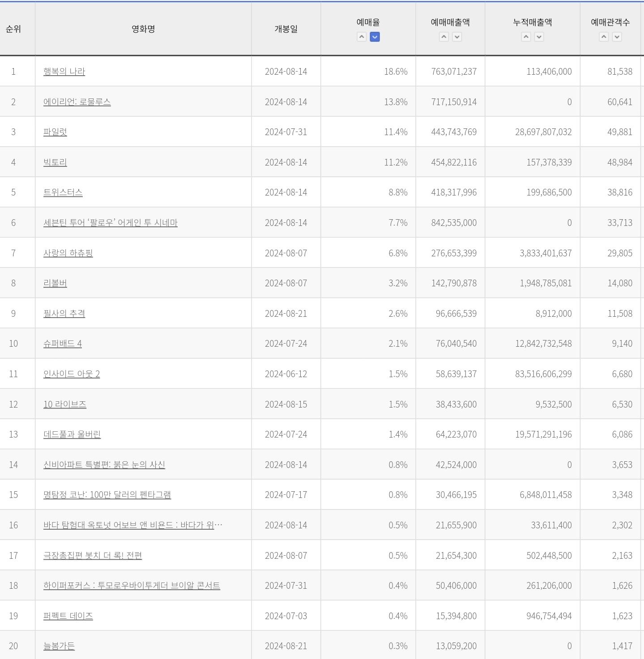This screenshot has height=659, width=644.
Task: Sort 예매매출액 ascending arrow
Action: [x=444, y=37]
